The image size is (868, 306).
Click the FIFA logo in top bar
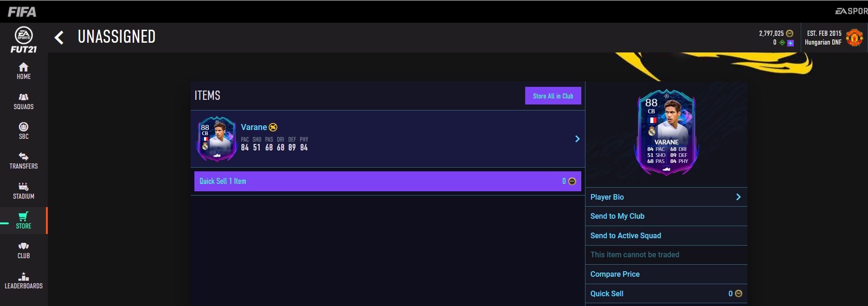tap(22, 12)
